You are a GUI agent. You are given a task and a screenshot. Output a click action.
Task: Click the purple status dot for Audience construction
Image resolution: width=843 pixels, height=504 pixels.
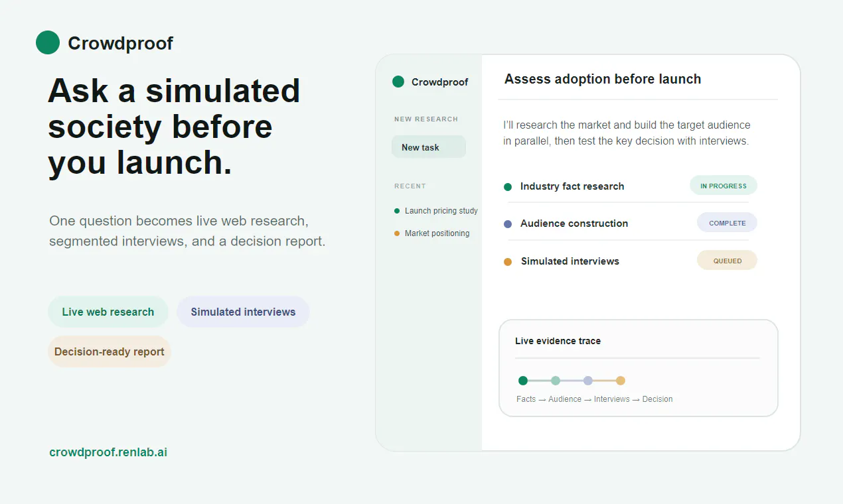[x=508, y=224]
